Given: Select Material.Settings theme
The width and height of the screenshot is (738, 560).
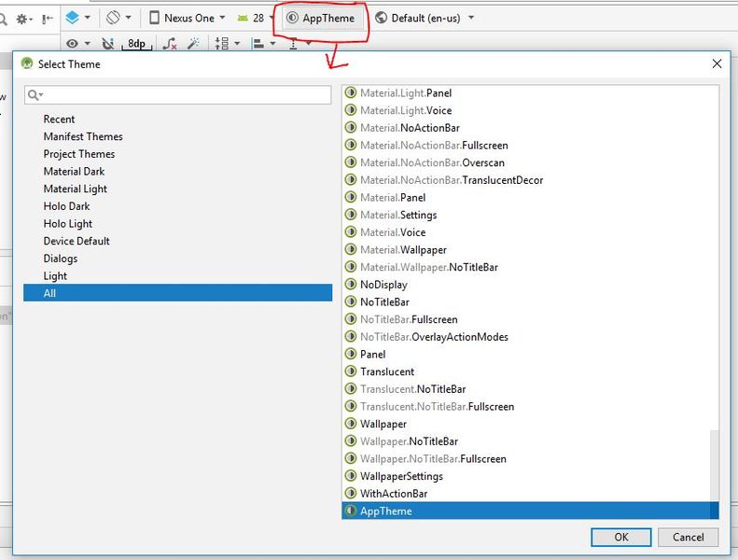Looking at the screenshot, I should (398, 215).
